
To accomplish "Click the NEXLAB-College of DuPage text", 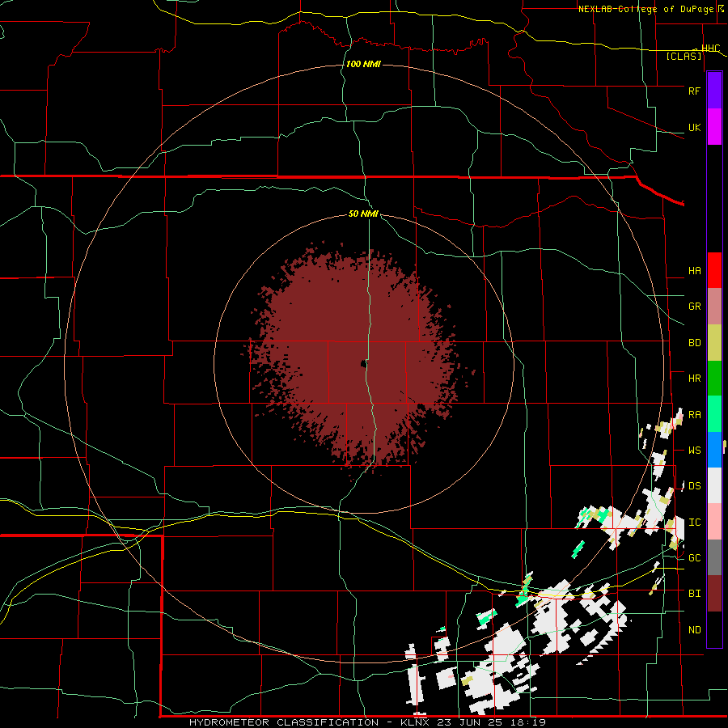I will pos(645,9).
